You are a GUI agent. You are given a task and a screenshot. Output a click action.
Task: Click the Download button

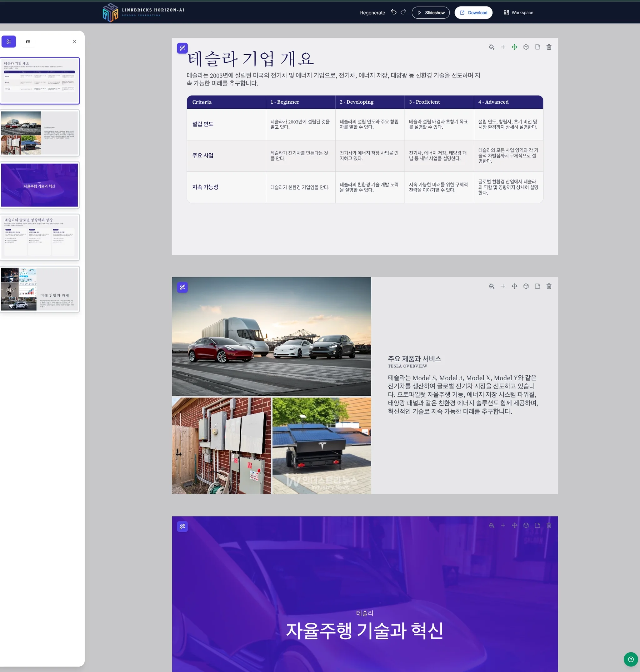473,12
